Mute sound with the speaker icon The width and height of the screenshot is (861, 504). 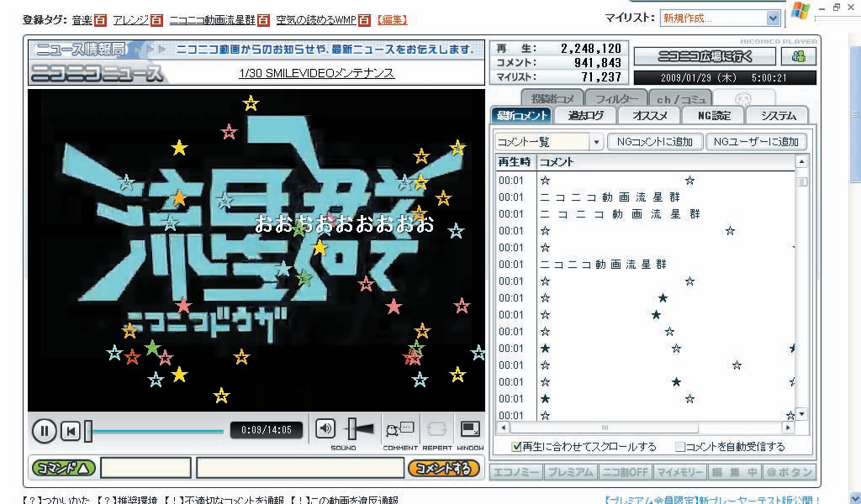[325, 428]
